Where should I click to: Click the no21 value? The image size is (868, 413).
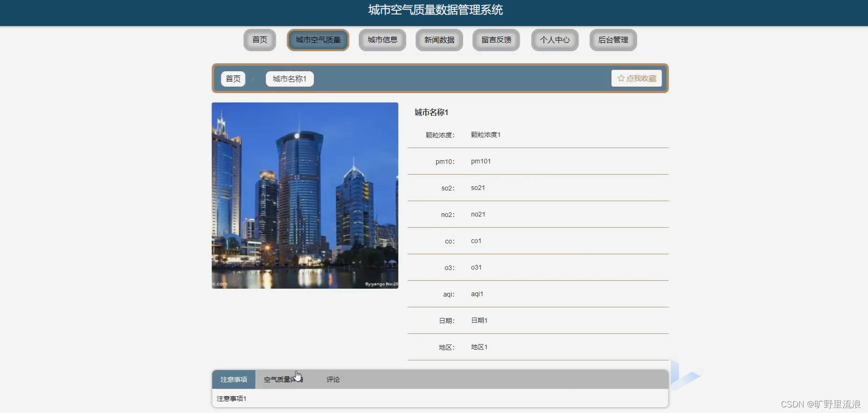click(478, 214)
